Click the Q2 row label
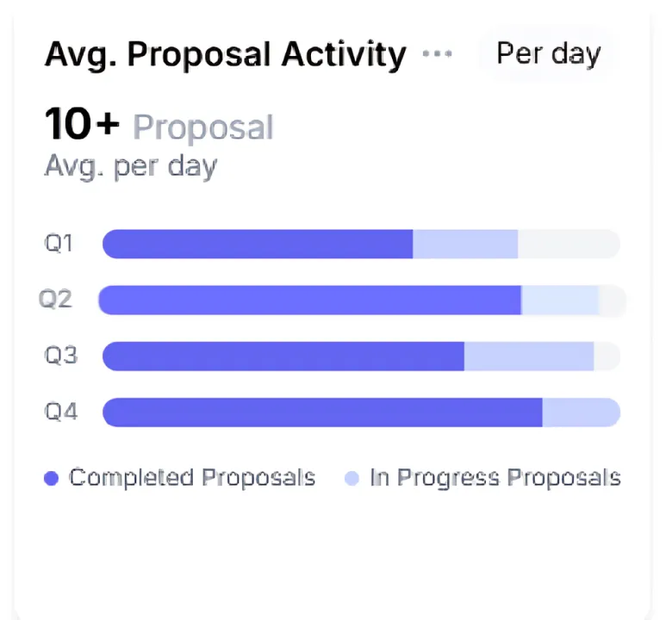672x620 pixels. pos(55,299)
